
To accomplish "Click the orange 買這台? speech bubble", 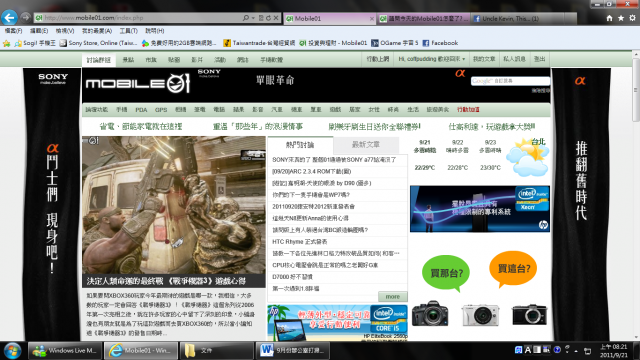I will [x=513, y=269].
